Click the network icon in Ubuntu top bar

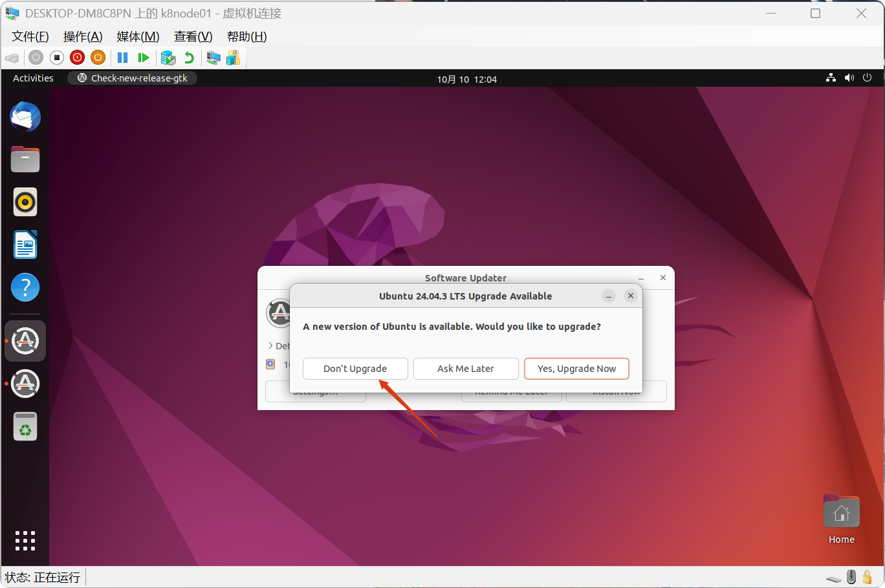click(x=831, y=78)
